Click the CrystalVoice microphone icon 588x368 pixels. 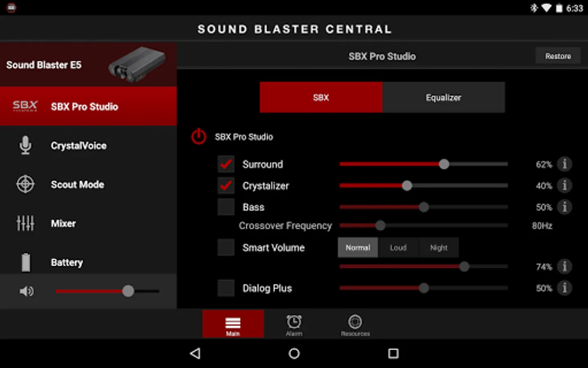(x=25, y=145)
